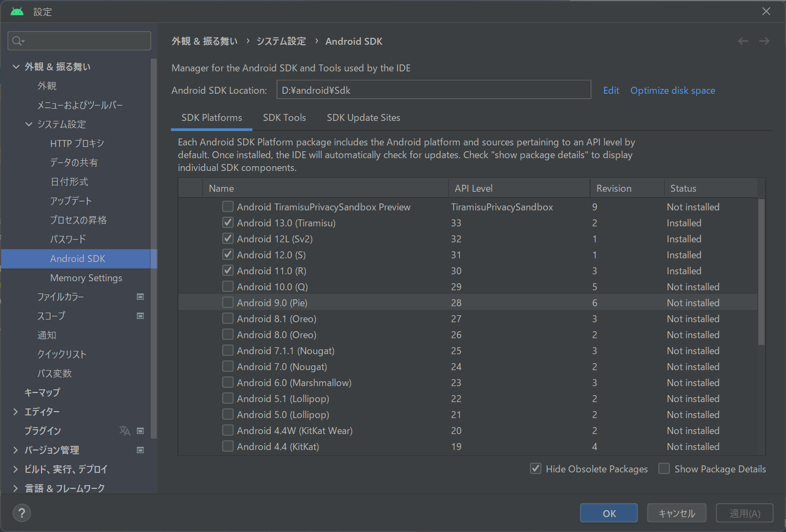Click the Edit link for SDK location
This screenshot has width=786, height=532.
pyautogui.click(x=611, y=90)
